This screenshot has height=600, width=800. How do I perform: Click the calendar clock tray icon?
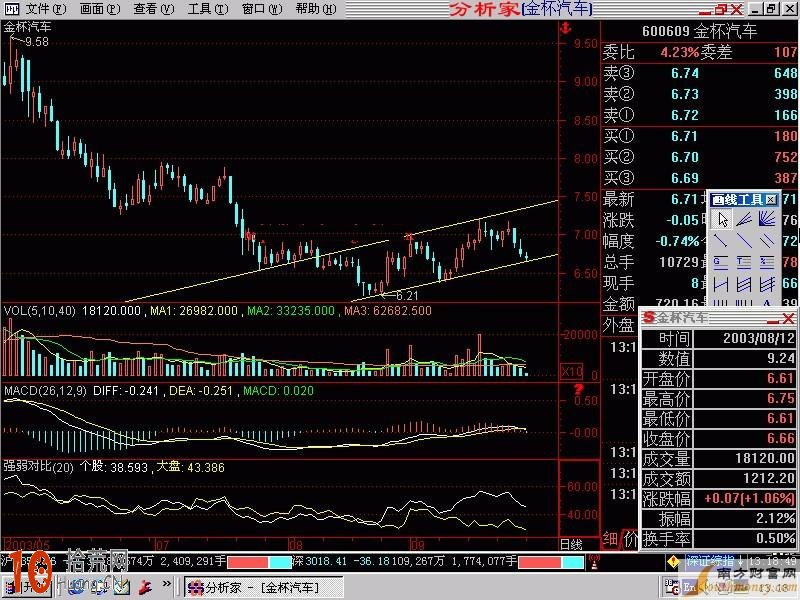(671, 587)
